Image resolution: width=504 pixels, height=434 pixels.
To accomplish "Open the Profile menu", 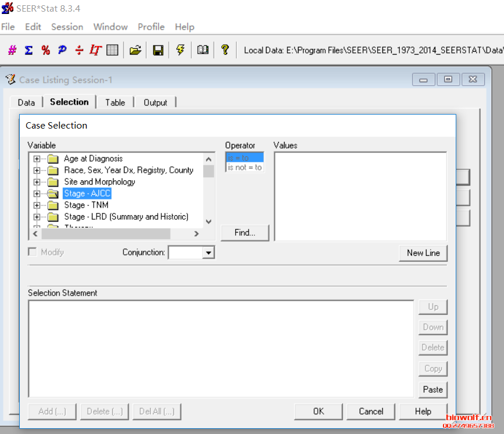I will (x=151, y=27).
